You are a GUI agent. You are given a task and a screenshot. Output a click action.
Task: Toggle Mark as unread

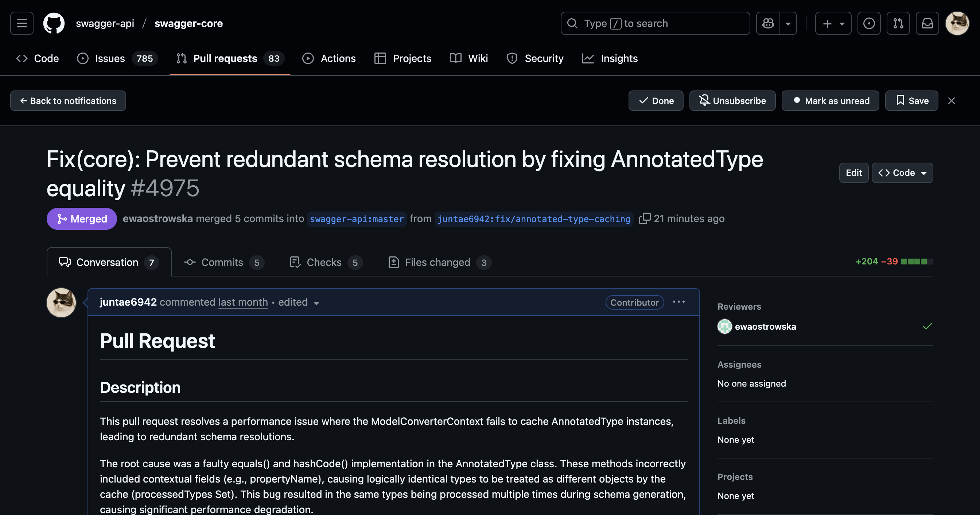pos(830,101)
